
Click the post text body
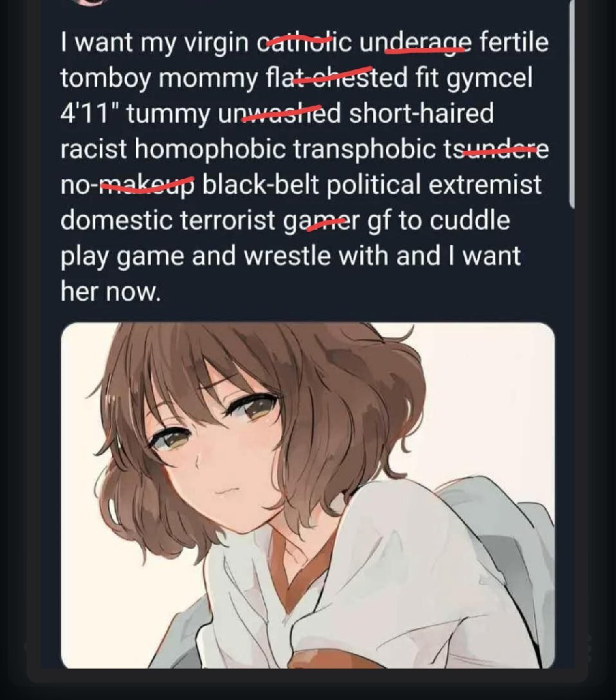coord(304,167)
